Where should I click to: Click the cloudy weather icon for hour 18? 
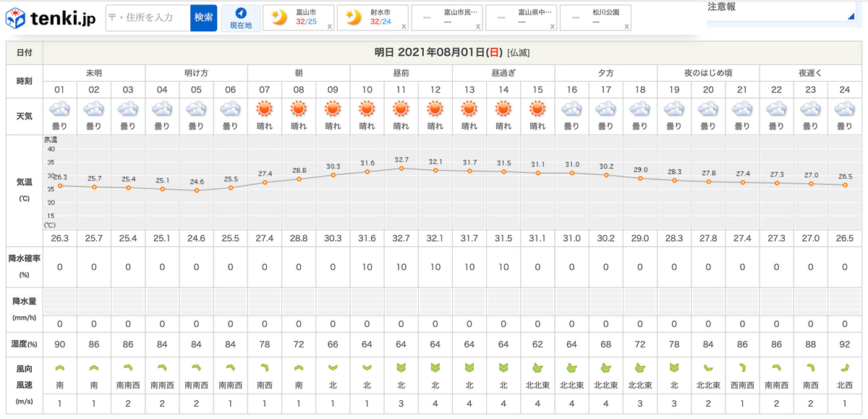639,109
